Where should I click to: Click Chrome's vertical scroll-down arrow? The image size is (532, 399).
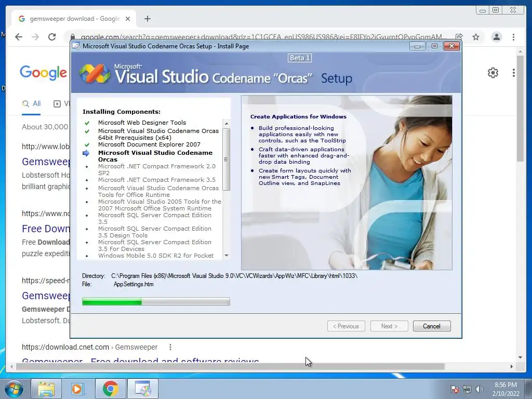520,357
